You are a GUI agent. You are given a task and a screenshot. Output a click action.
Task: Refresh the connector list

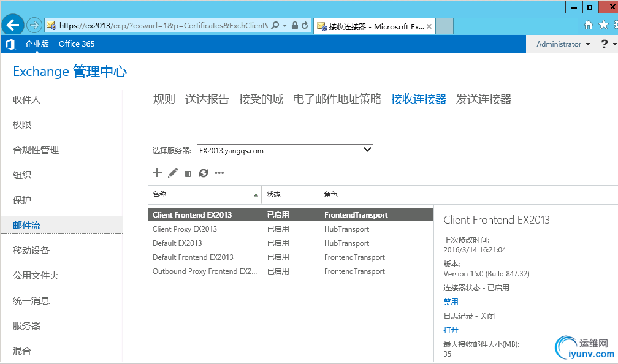click(x=204, y=173)
